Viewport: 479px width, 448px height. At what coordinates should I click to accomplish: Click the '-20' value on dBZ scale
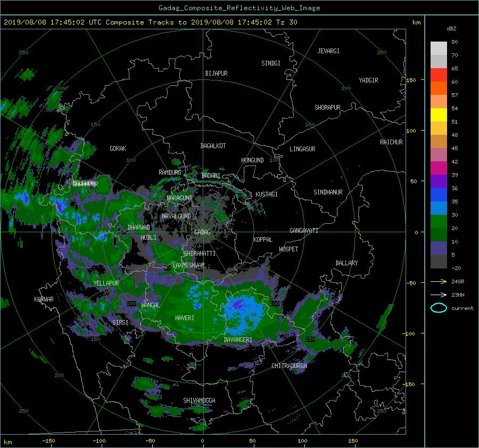(456, 268)
